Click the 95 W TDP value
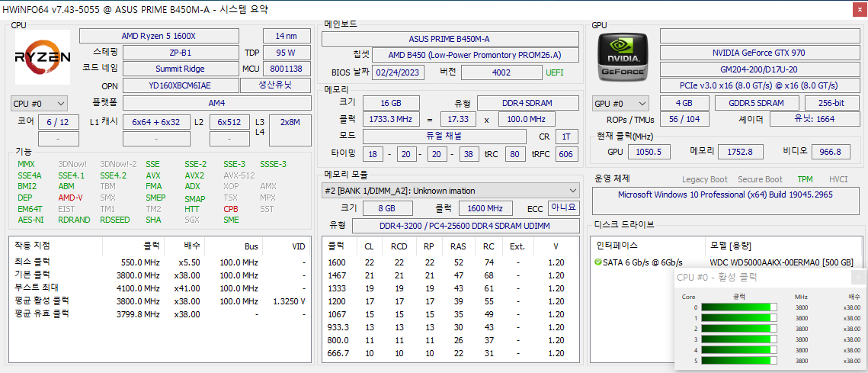The width and height of the screenshot is (868, 373). [287, 53]
